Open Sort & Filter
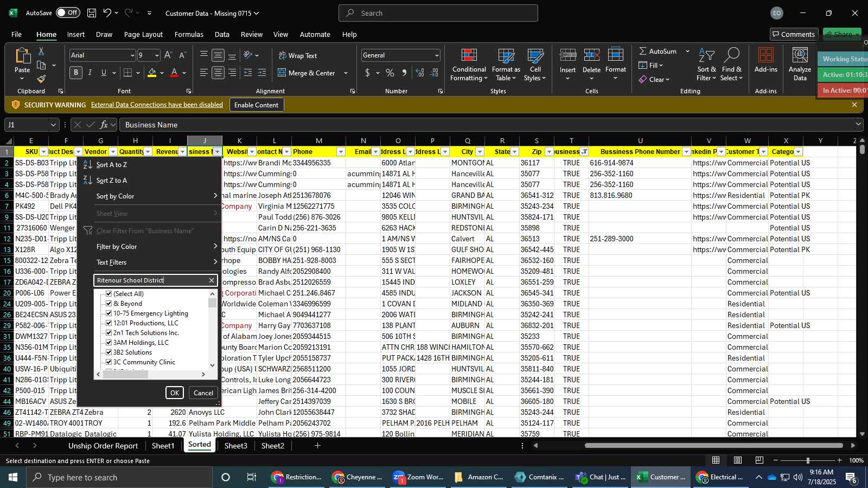This screenshot has height=488, width=868. tap(706, 65)
